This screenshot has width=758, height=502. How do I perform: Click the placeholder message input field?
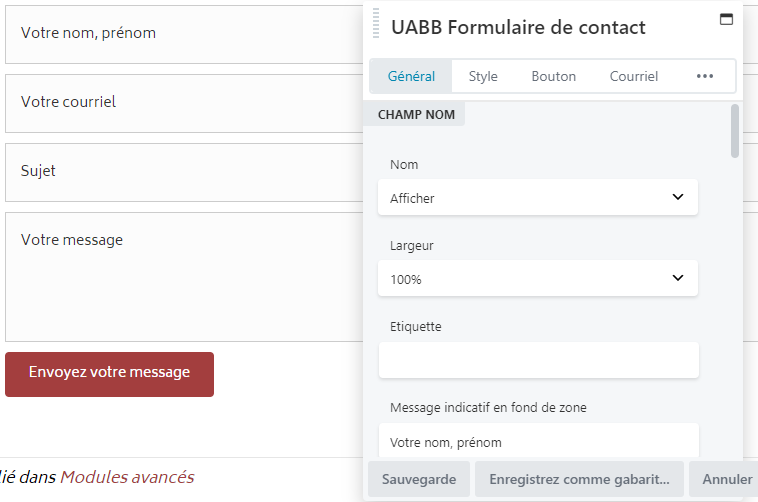click(x=538, y=441)
